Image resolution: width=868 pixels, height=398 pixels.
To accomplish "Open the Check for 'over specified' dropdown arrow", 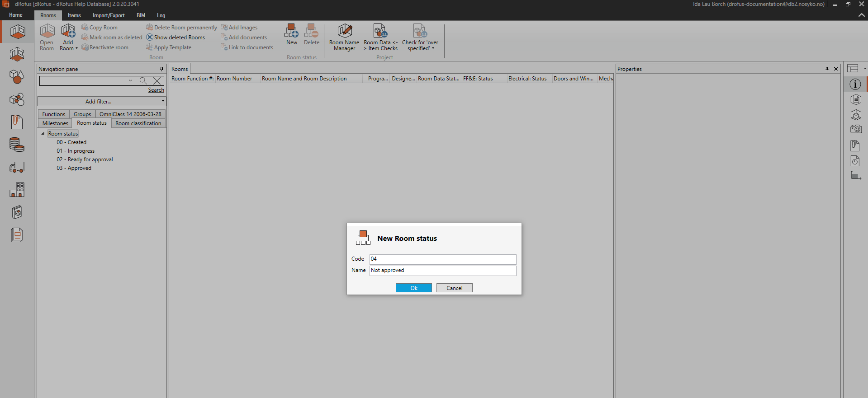I will point(433,49).
